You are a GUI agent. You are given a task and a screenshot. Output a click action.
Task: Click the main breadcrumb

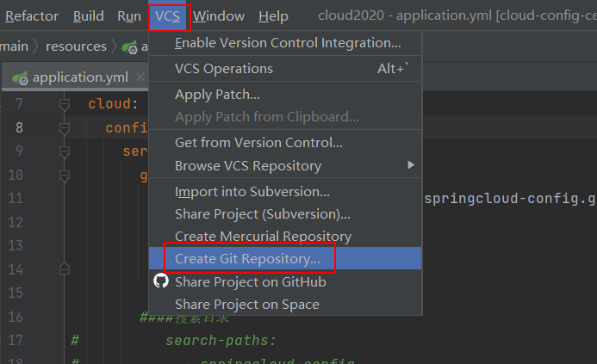[14, 46]
